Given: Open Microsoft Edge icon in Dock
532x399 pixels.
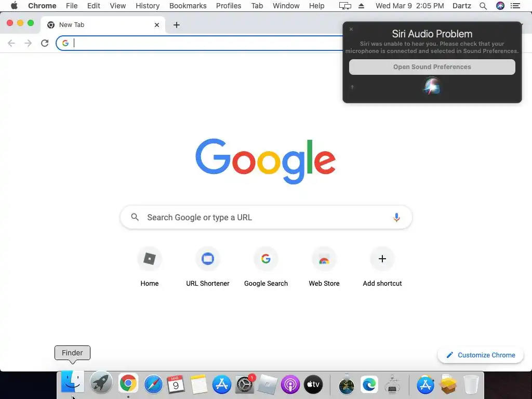Looking at the screenshot, I should [x=369, y=384].
